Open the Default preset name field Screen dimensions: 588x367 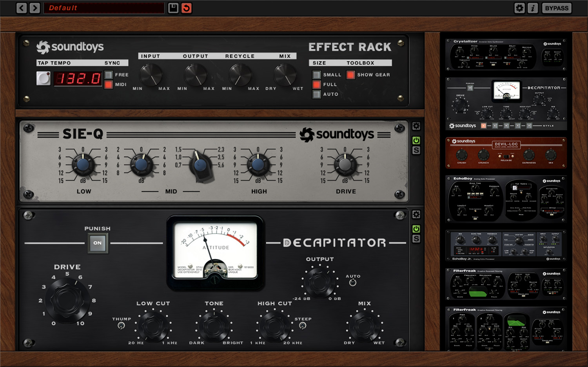coord(104,8)
